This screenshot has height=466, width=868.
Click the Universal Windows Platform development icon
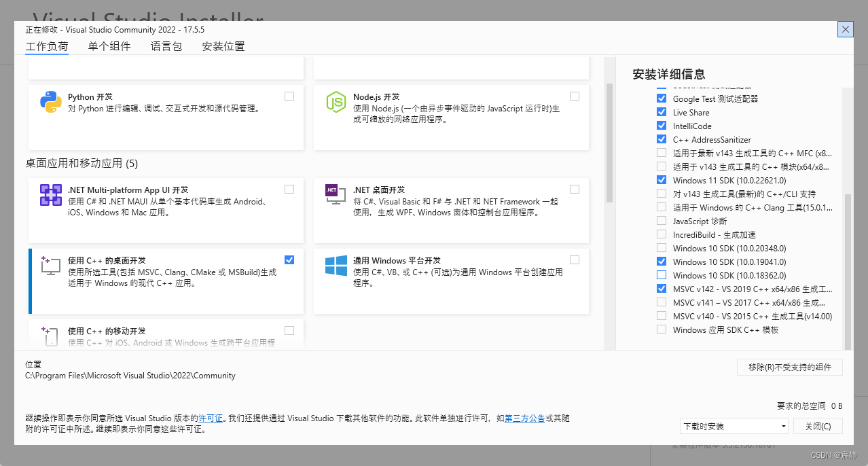click(336, 266)
